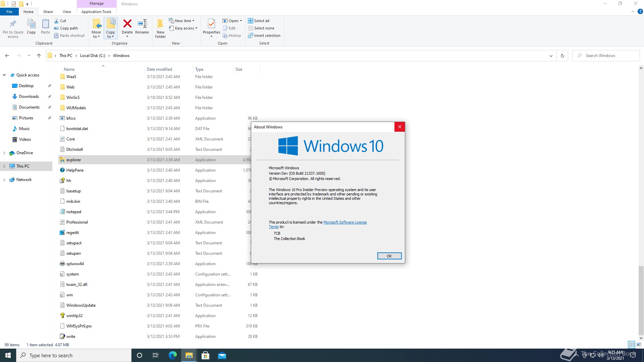
Task: Open recent locations dropdown arrow
Action: point(29,56)
